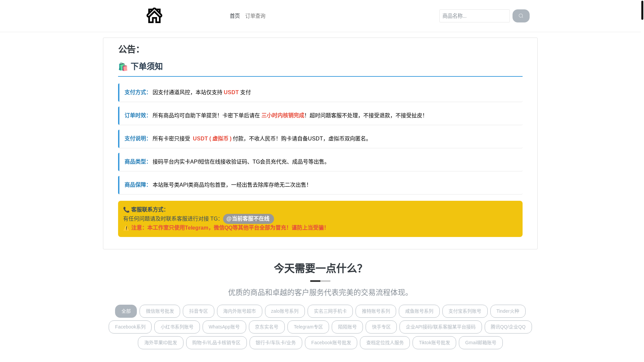Choose the Facebook系列 category
Image resolution: width=644 pixels, height=362 pixels.
pos(130,327)
